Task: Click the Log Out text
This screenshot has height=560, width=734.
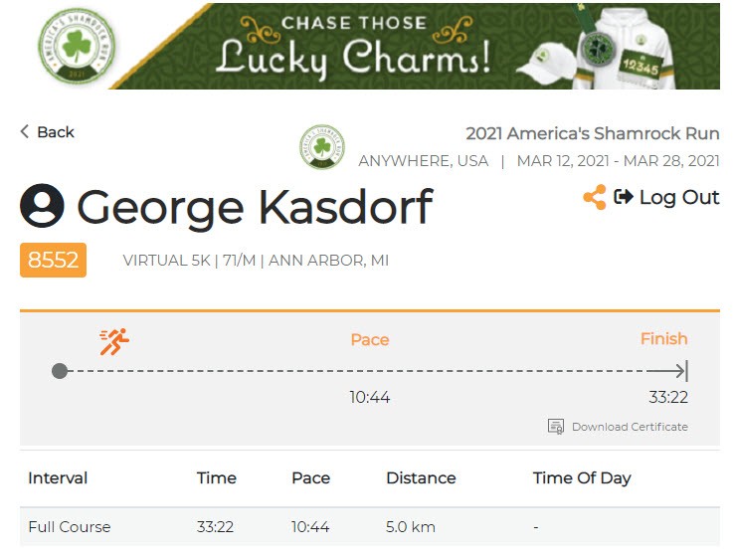Action: point(679,197)
